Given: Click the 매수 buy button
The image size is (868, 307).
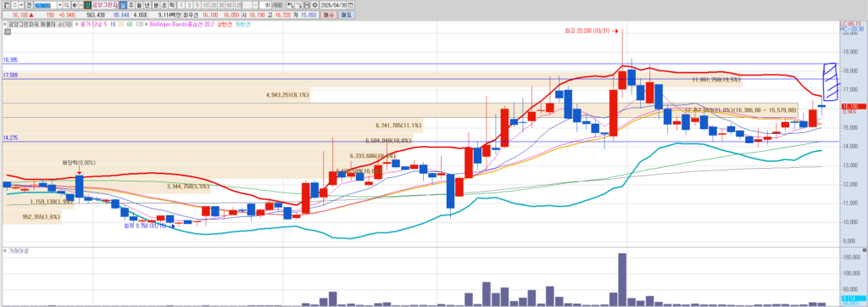Looking at the screenshot, I should click(328, 15).
